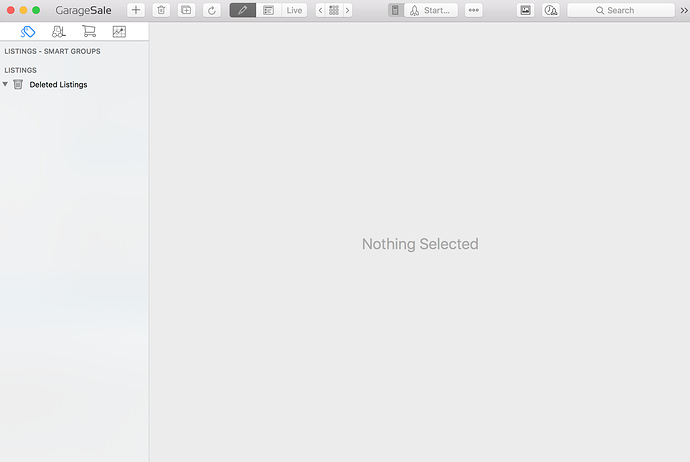Viewport: 690px width, 462px height.
Task: Click the plus button to add a listing
Action: [136, 10]
